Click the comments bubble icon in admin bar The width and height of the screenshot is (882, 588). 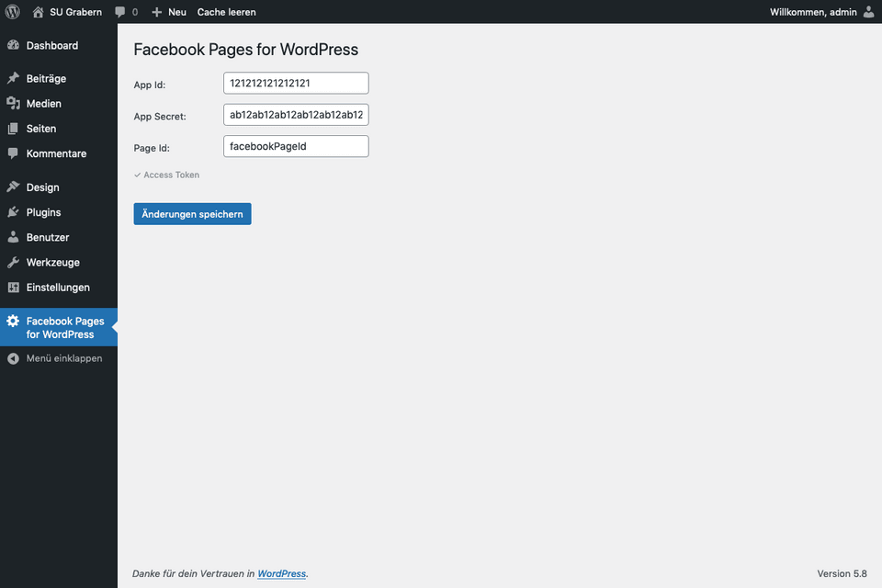[119, 12]
